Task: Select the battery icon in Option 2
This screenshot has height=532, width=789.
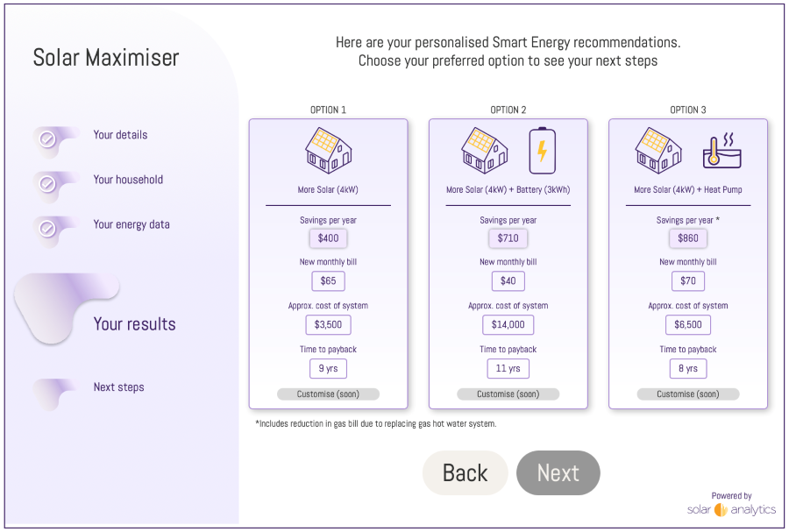Action: coord(540,151)
